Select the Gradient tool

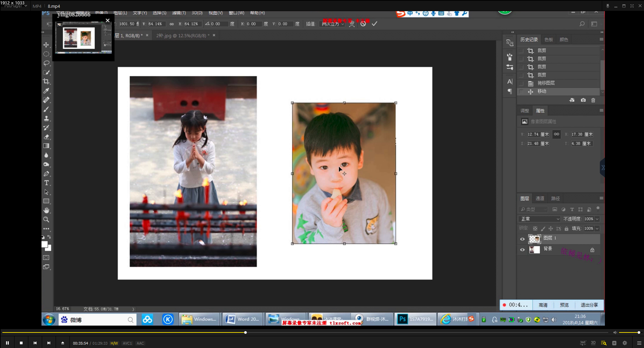click(46, 146)
